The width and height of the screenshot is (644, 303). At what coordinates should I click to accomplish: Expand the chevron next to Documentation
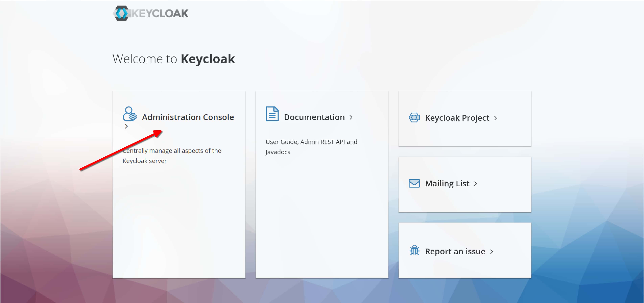[x=351, y=117]
